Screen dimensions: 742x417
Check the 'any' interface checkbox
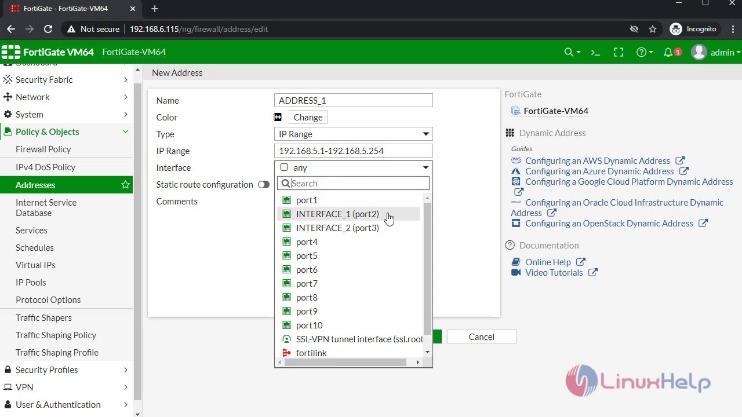[x=284, y=167]
